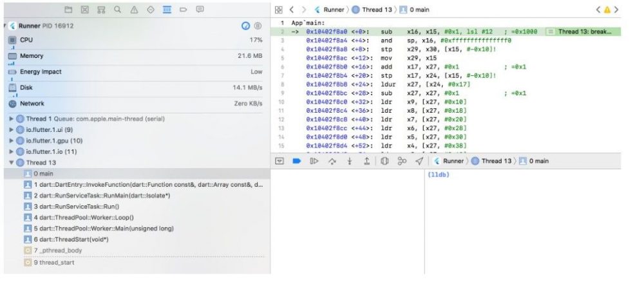Click the (lldb) console prompt
The height and width of the screenshot is (282, 644).
[x=438, y=175]
